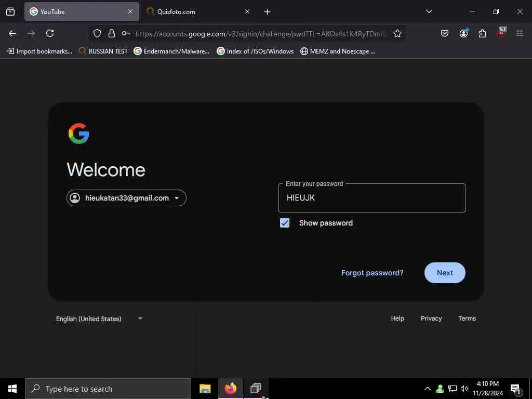Open the saved password key icon
This screenshot has height=399, width=532.
click(126, 33)
